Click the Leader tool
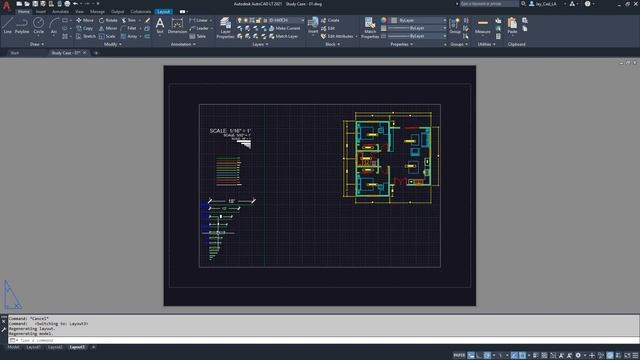The height and width of the screenshot is (360, 640). point(199,28)
